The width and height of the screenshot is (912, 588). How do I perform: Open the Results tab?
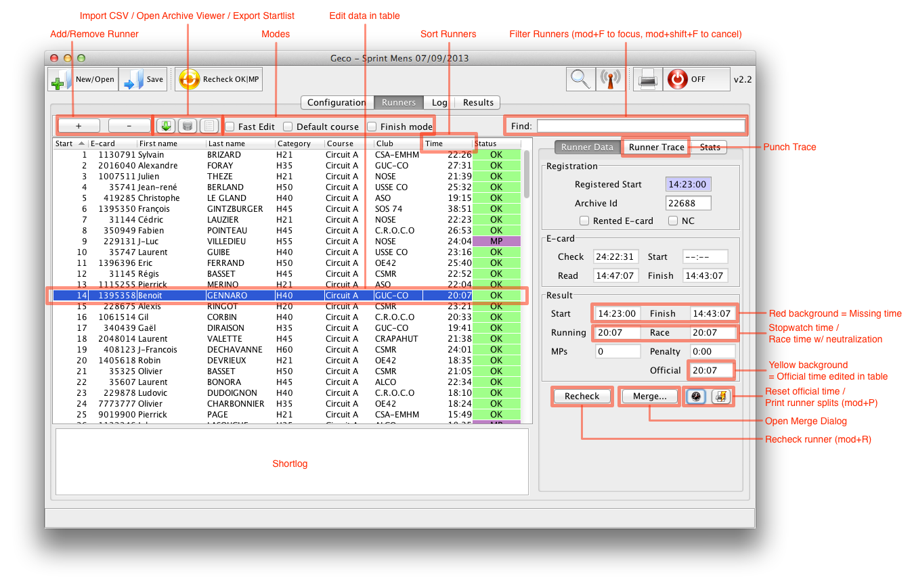[x=478, y=103]
